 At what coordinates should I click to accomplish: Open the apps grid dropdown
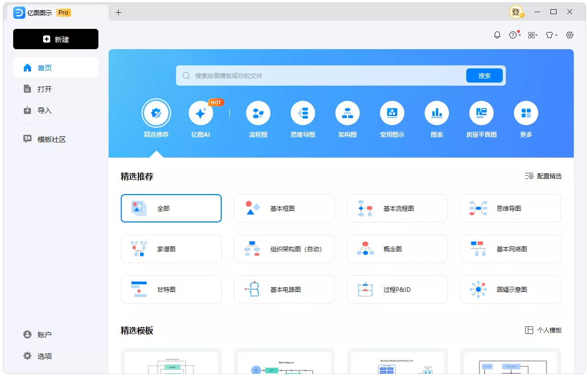[533, 34]
